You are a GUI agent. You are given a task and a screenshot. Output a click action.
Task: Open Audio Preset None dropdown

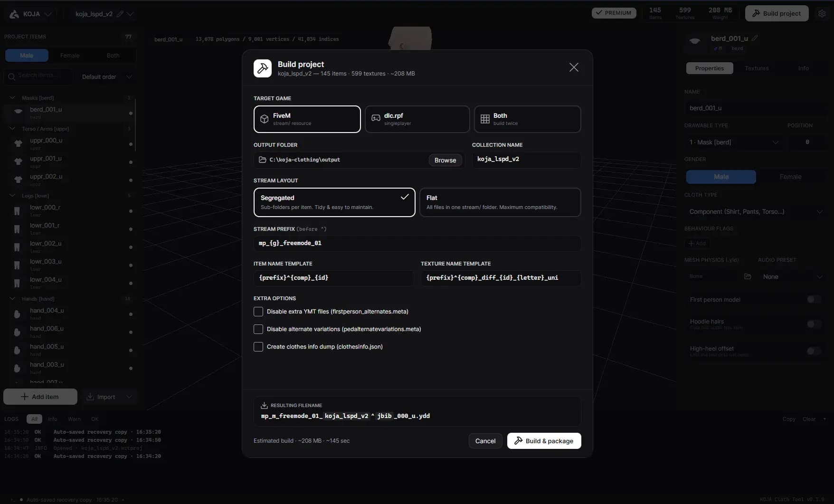[792, 276]
